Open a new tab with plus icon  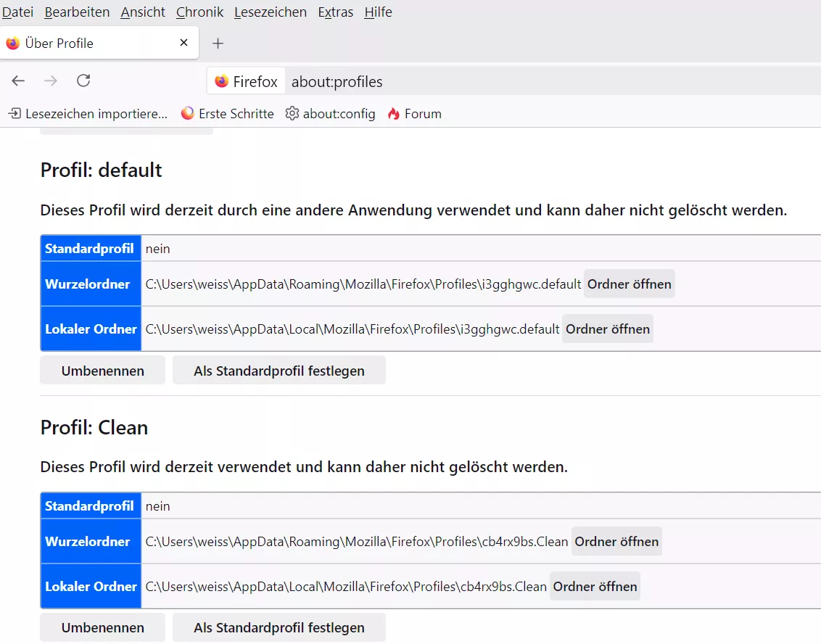pyautogui.click(x=218, y=44)
